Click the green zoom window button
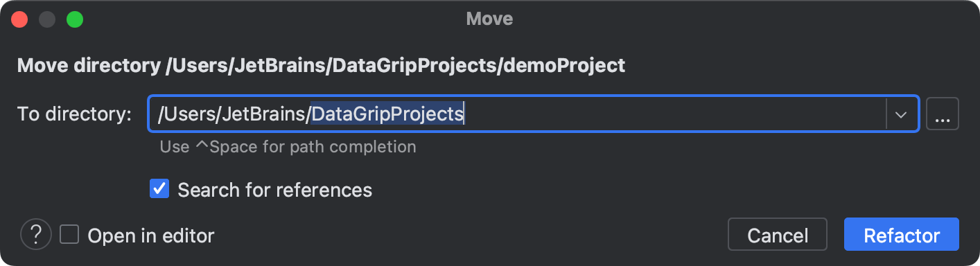The width and height of the screenshot is (980, 266). click(74, 19)
